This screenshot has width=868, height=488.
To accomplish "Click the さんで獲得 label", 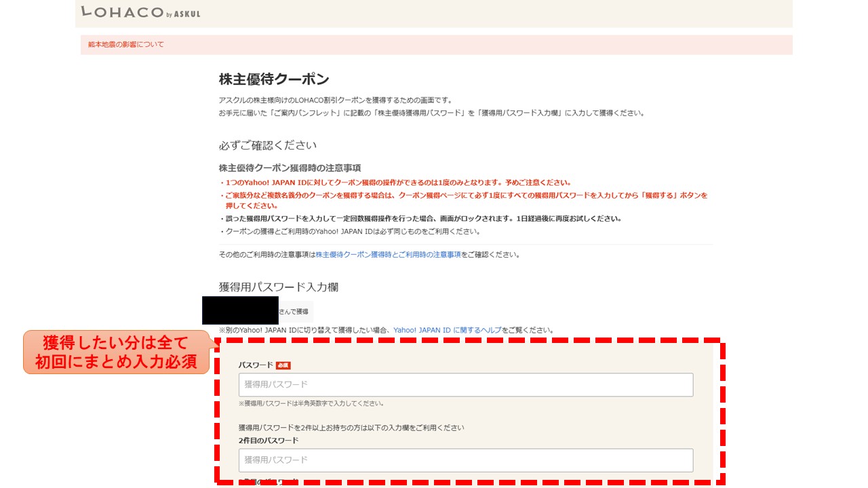I will tap(294, 312).
